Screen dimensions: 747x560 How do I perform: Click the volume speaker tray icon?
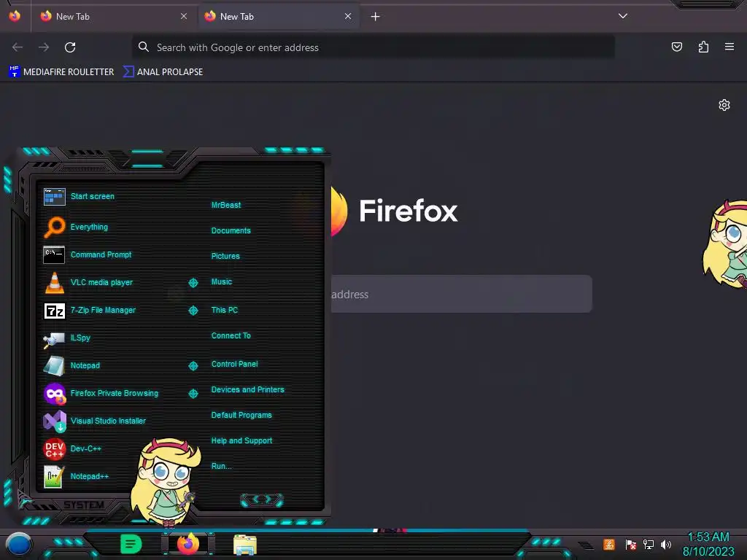point(665,544)
